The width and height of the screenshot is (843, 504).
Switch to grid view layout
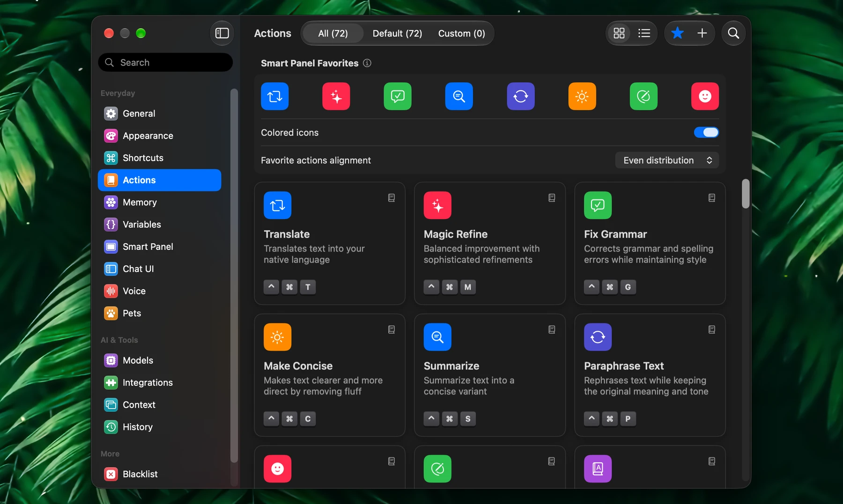tap(619, 33)
